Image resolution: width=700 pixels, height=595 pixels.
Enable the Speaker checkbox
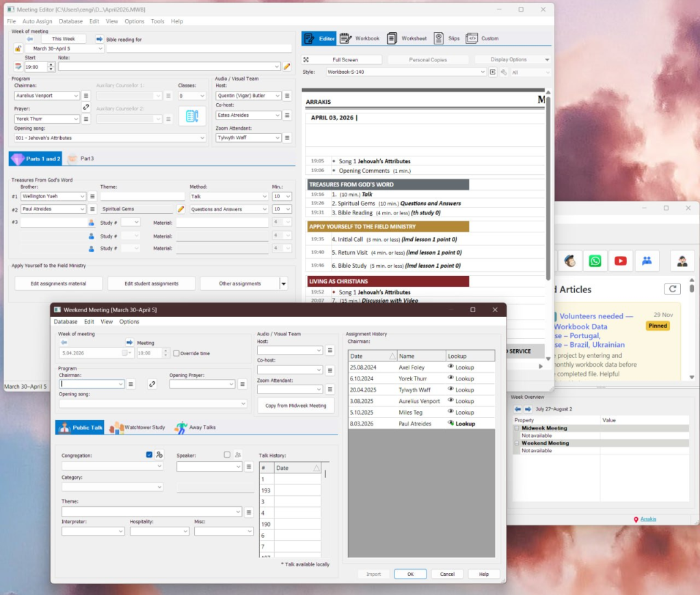[227, 455]
